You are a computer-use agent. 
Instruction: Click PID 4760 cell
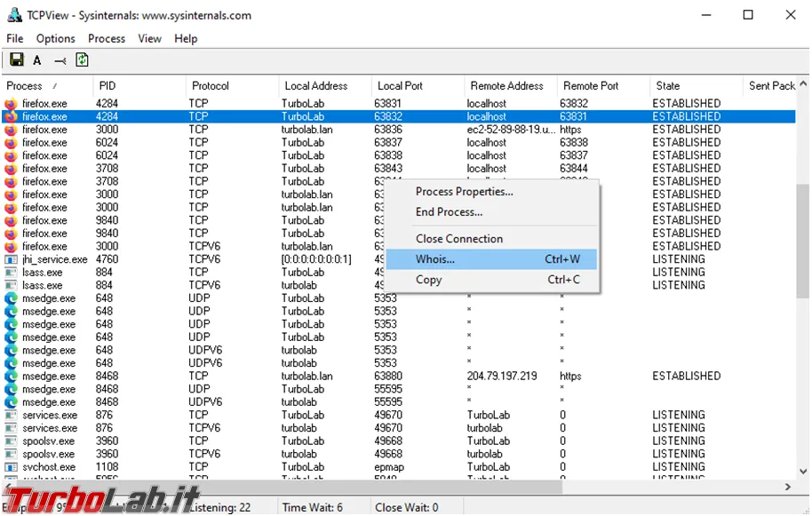click(107, 260)
